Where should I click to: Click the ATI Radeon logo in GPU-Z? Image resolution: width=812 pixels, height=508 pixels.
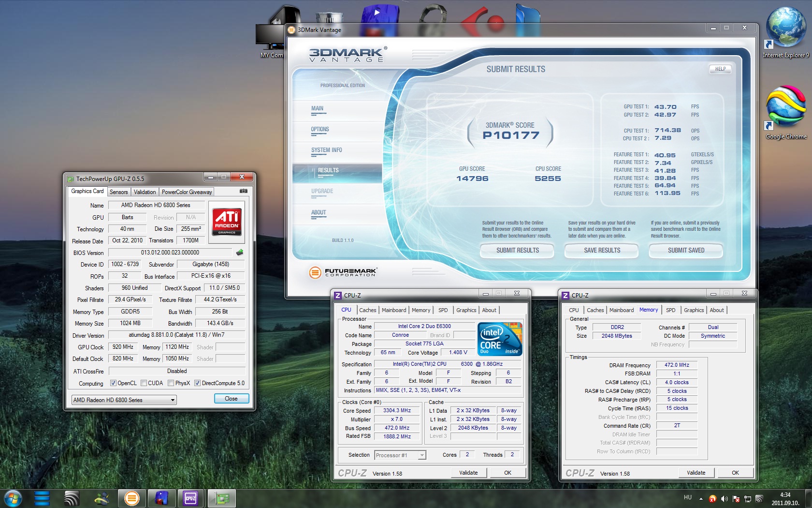[x=227, y=222]
